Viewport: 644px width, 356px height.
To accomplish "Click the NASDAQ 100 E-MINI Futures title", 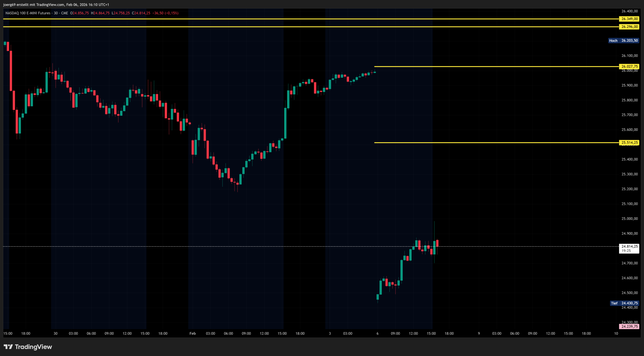I will tap(28, 13).
